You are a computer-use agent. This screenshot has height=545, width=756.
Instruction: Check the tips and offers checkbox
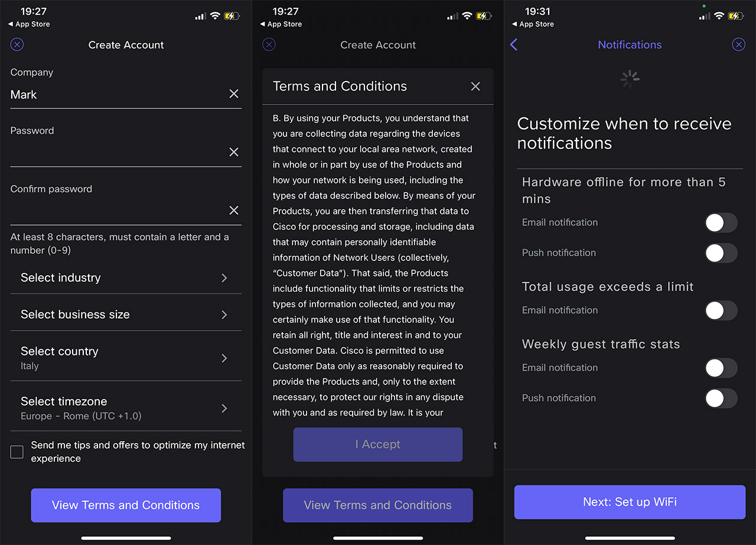(17, 452)
